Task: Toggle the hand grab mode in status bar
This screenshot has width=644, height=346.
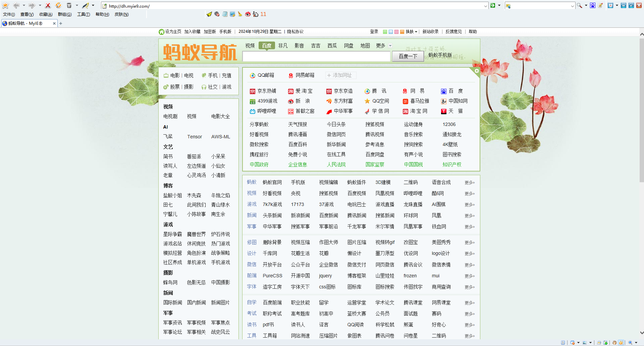Action: tap(614, 343)
